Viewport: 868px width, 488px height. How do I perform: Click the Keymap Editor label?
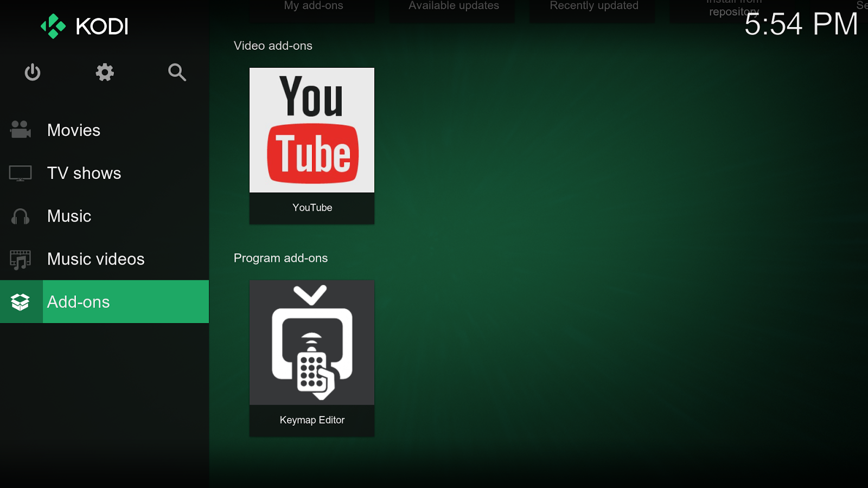312,420
